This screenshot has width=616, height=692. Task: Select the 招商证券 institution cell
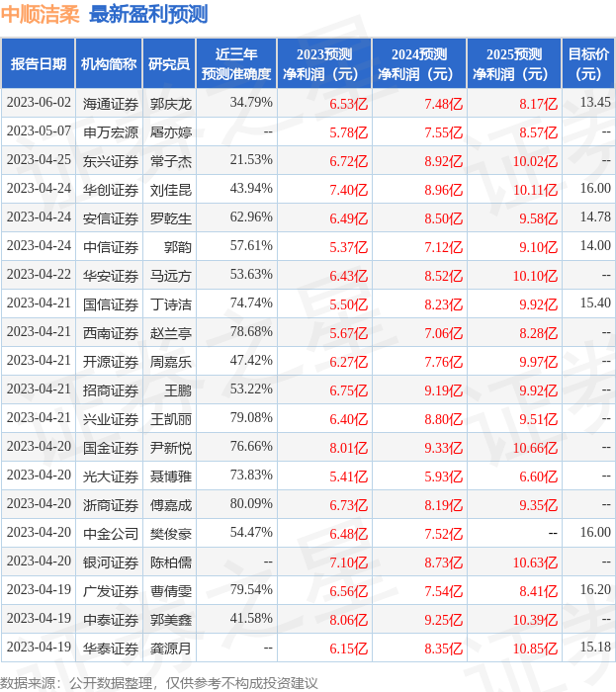pyautogui.click(x=111, y=391)
